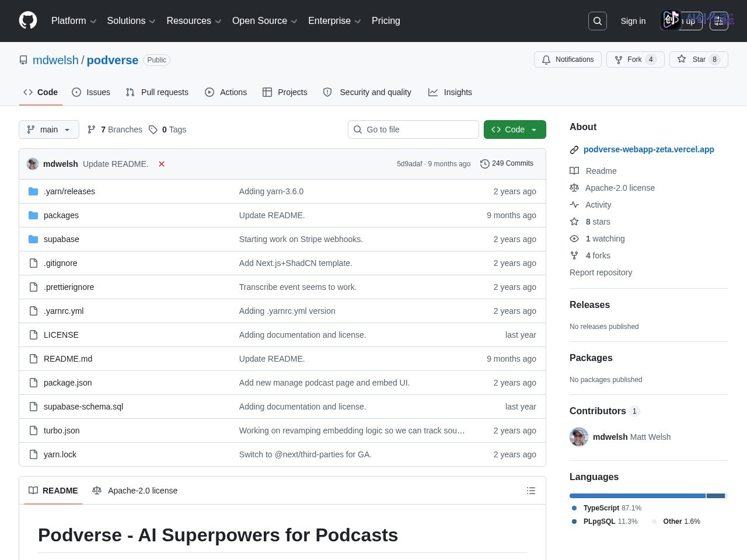Click the TypeScript segment of language bar
This screenshot has height=560, width=747.
coord(637,496)
